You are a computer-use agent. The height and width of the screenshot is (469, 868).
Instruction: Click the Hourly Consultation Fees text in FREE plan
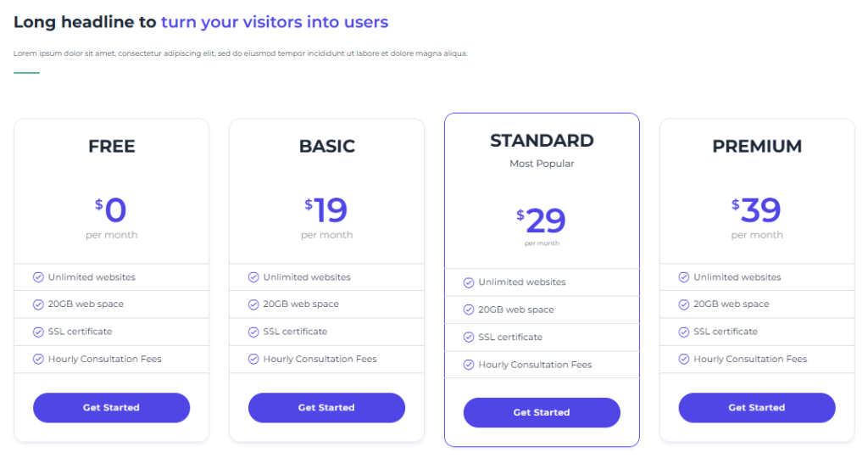click(x=104, y=360)
